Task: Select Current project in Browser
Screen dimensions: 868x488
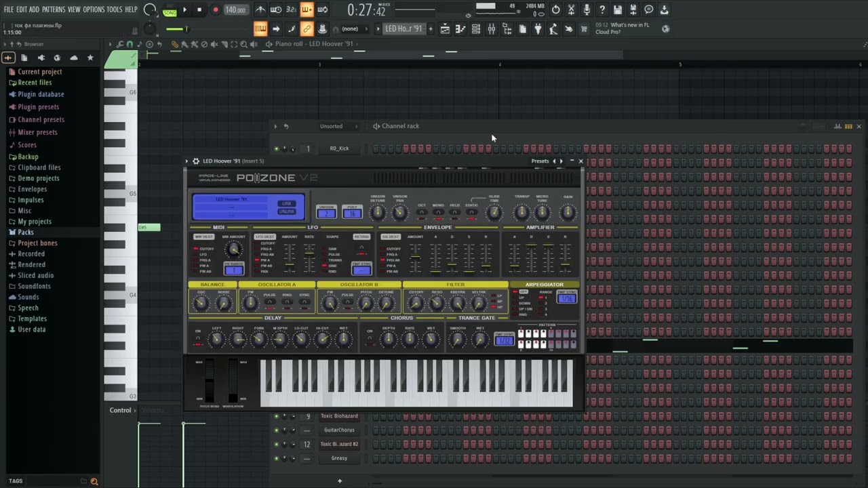Action: pyautogui.click(x=39, y=72)
